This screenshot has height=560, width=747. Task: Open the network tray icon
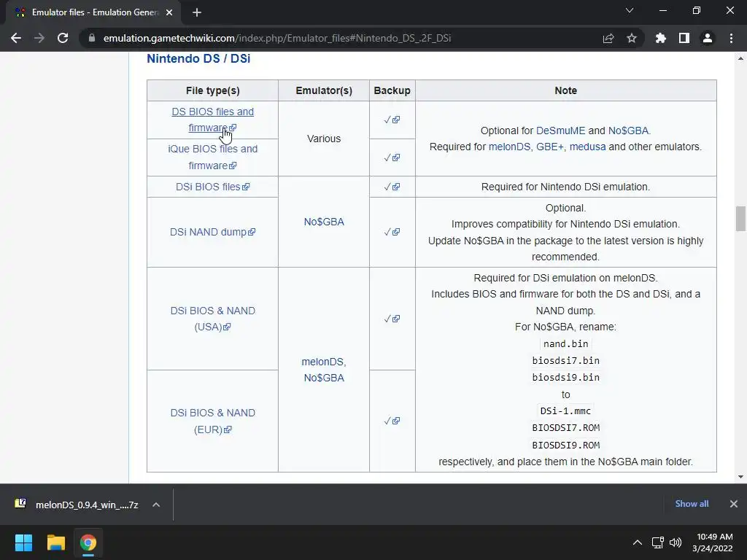pos(658,542)
